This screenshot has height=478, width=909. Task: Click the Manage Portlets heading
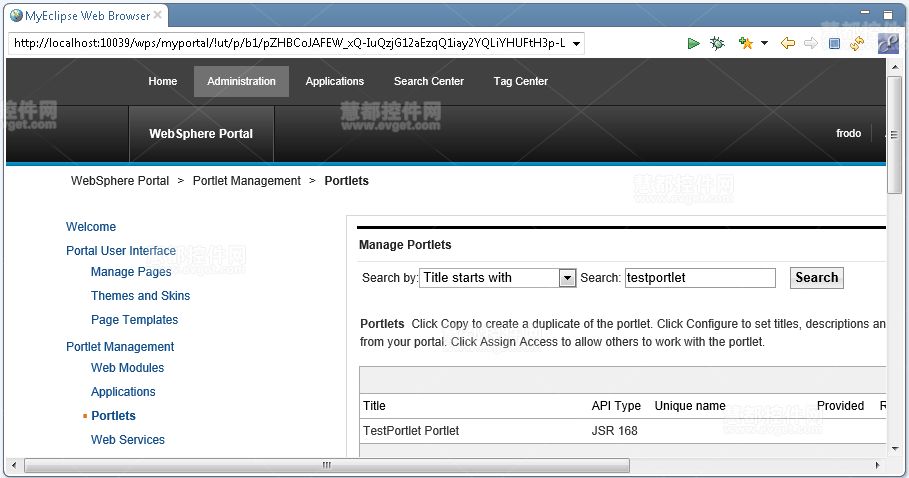coord(405,245)
